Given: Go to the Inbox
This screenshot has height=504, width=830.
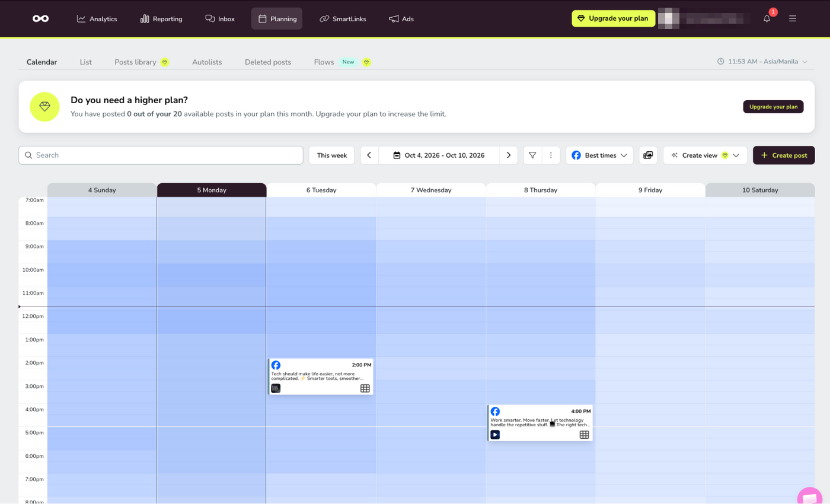Looking at the screenshot, I should click(220, 18).
